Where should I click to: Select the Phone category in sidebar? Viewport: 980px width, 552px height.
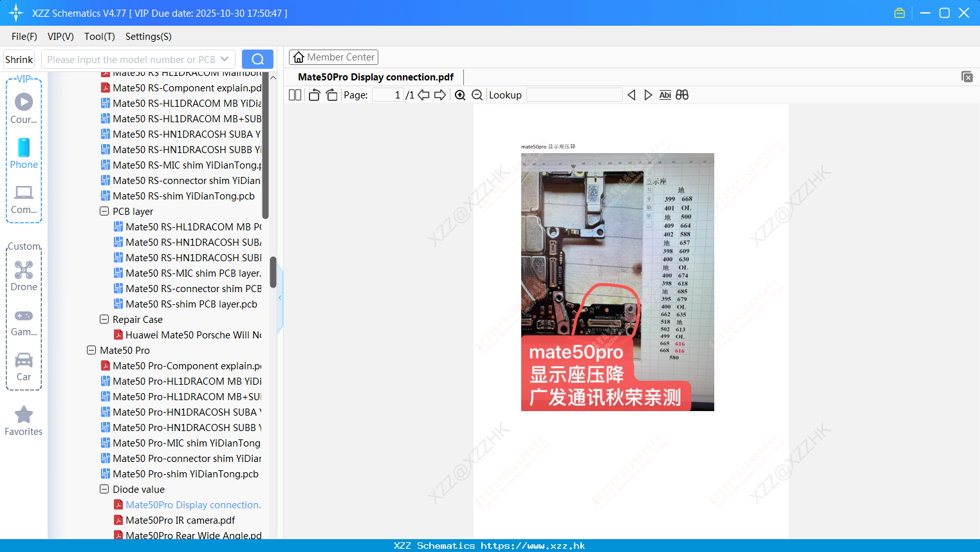pos(24,153)
